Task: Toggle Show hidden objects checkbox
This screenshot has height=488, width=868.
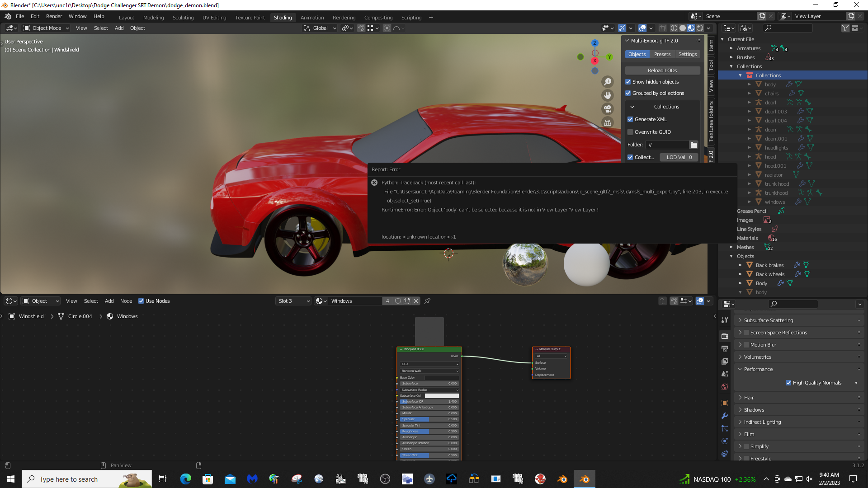Action: (628, 82)
